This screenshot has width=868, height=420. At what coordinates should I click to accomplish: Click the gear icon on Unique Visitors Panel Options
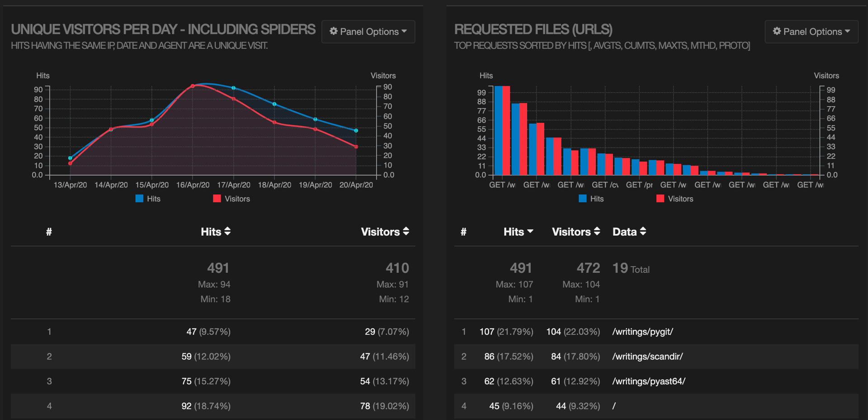click(334, 31)
